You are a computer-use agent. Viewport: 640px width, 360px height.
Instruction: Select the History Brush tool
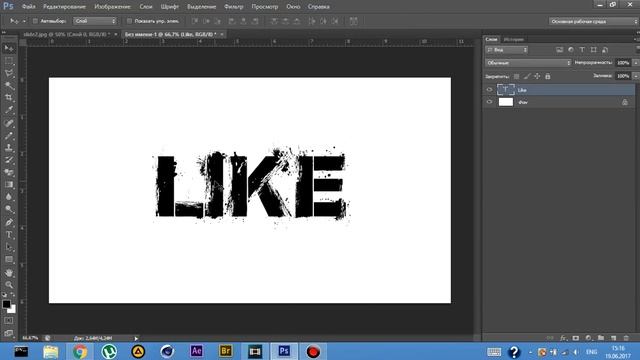point(9,160)
